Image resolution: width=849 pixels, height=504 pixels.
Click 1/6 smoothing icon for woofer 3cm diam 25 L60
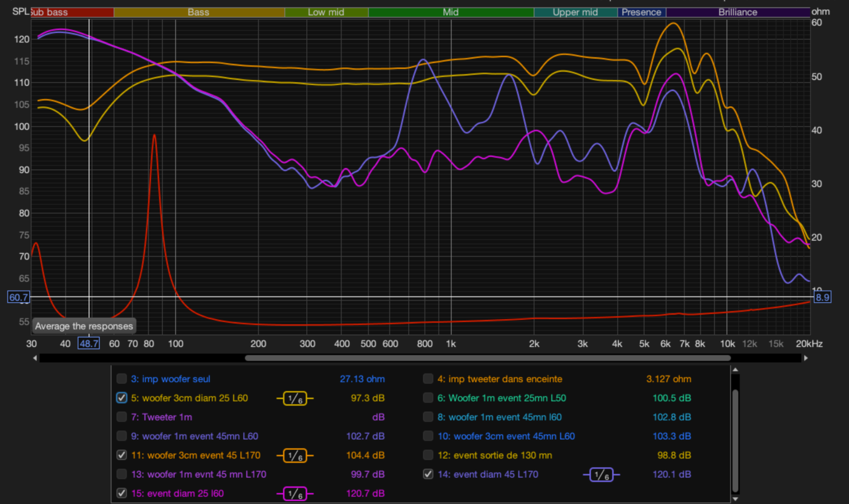point(295,398)
